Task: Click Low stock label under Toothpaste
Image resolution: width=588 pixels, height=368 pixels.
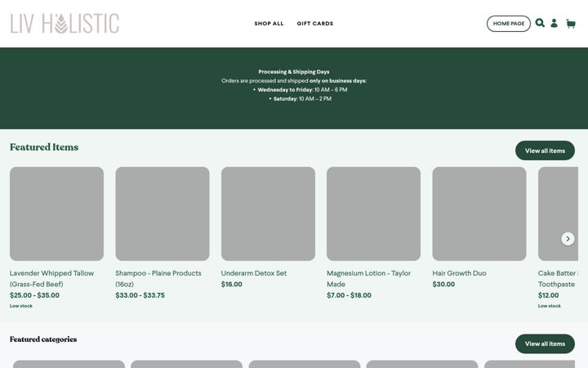Action: [x=550, y=306]
